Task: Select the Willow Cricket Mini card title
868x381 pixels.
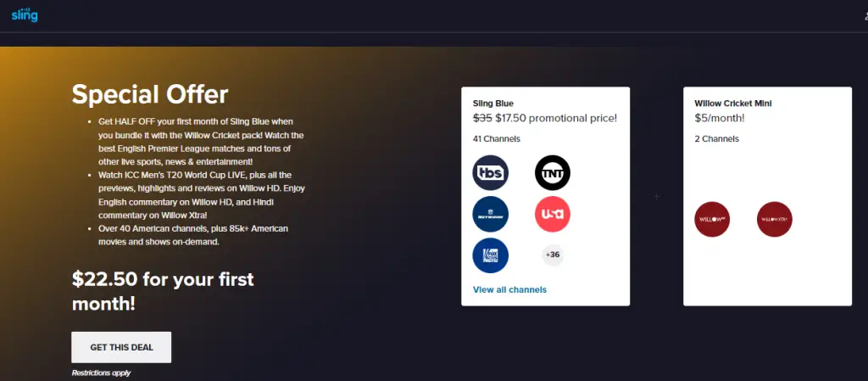Action: [733, 103]
